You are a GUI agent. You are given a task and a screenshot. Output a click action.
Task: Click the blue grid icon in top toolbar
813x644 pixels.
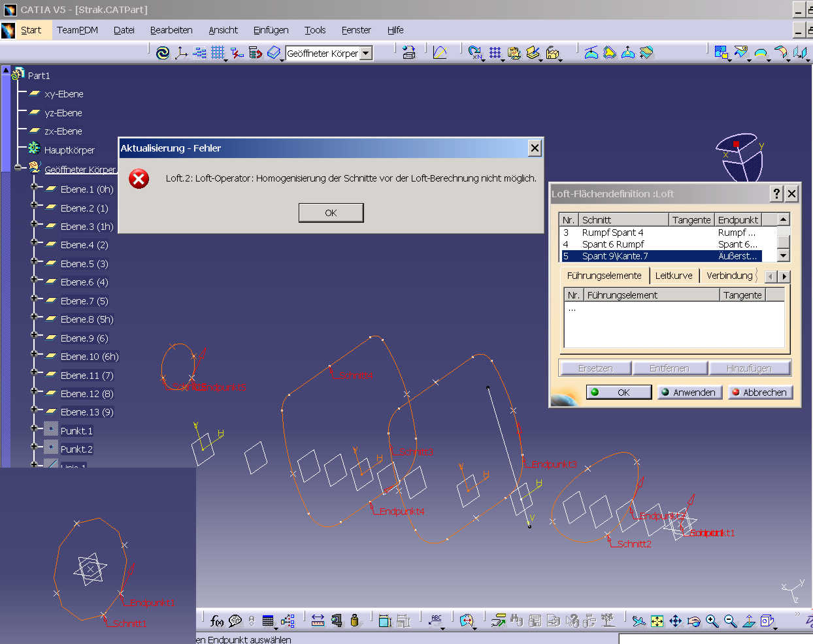[x=218, y=53]
